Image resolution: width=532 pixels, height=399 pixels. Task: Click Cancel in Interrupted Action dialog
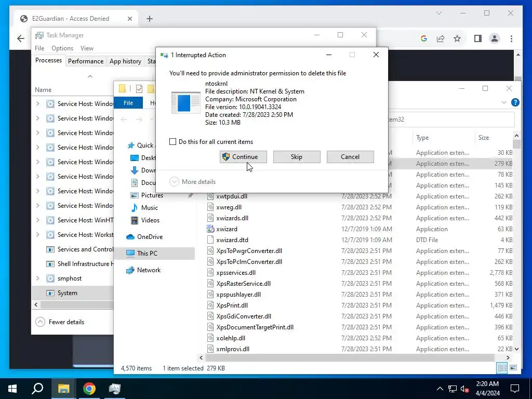point(350,157)
